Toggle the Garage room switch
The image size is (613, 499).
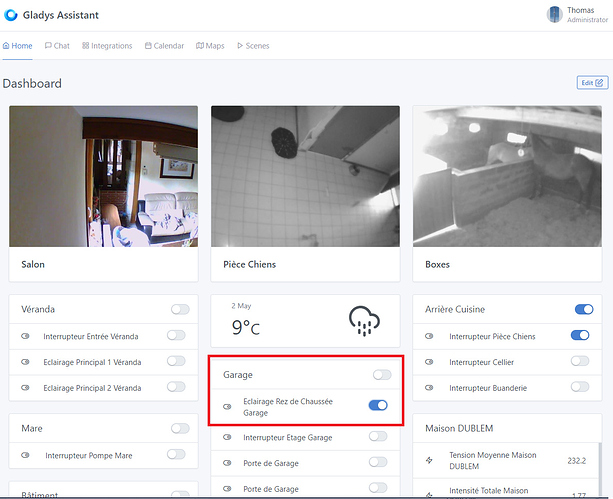coord(382,375)
